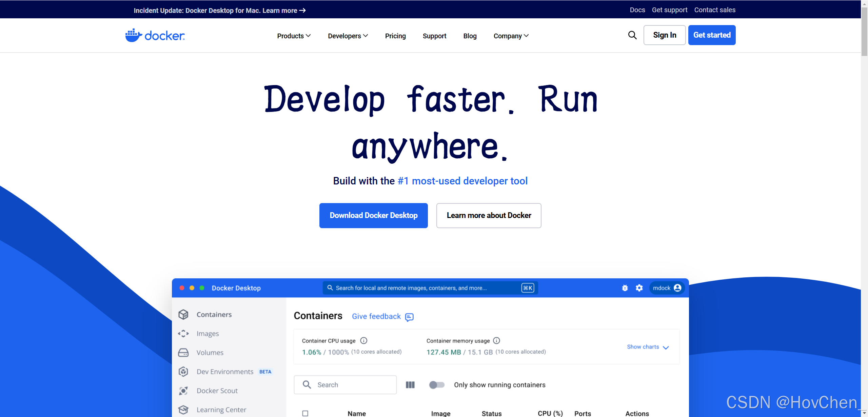The width and height of the screenshot is (868, 417).
Task: Open the settings gear in Docker Desktop
Action: pyautogui.click(x=639, y=288)
